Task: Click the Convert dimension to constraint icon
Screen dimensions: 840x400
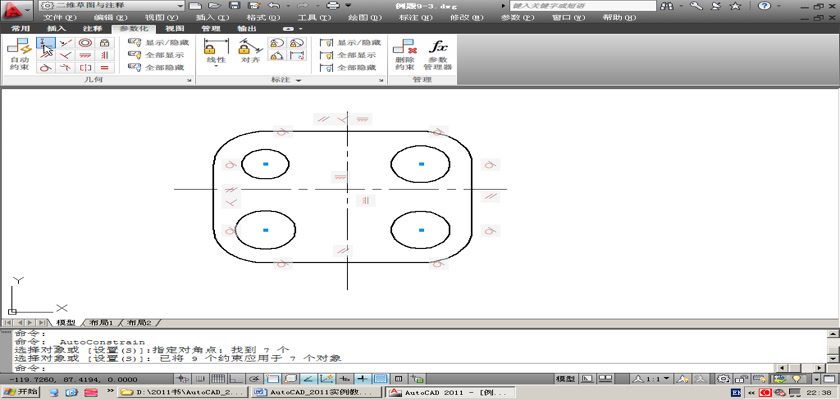Action: click(297, 55)
